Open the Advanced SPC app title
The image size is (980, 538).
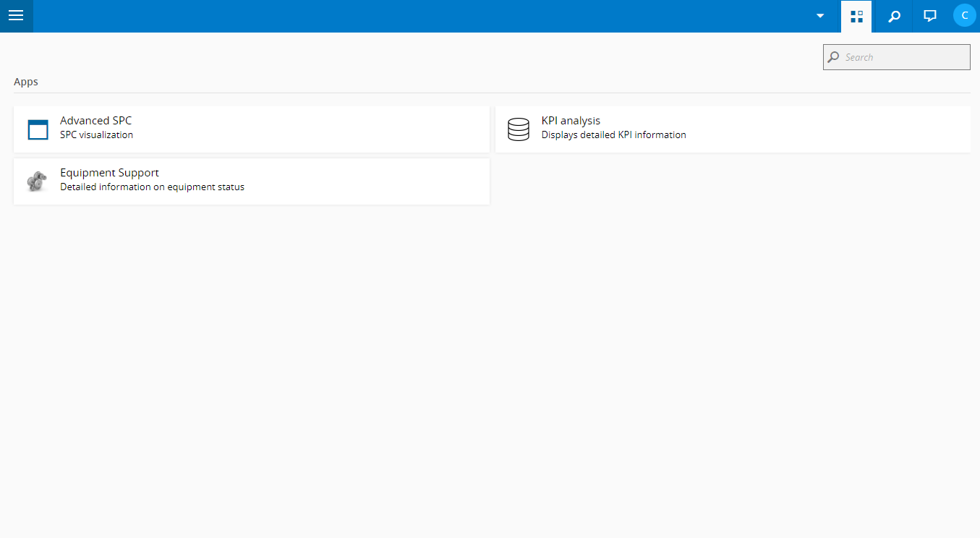click(x=95, y=121)
